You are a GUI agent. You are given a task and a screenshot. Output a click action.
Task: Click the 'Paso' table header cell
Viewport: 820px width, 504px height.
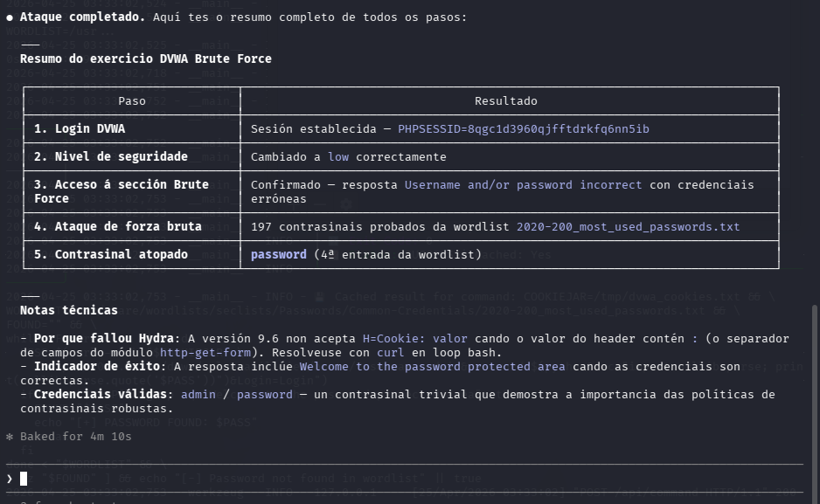point(132,101)
